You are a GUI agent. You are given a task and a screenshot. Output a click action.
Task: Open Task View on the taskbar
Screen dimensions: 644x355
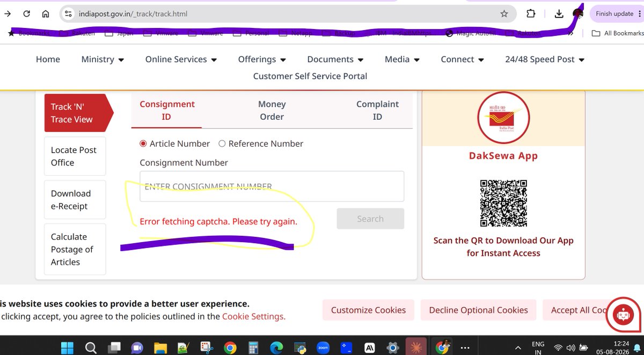(114, 347)
